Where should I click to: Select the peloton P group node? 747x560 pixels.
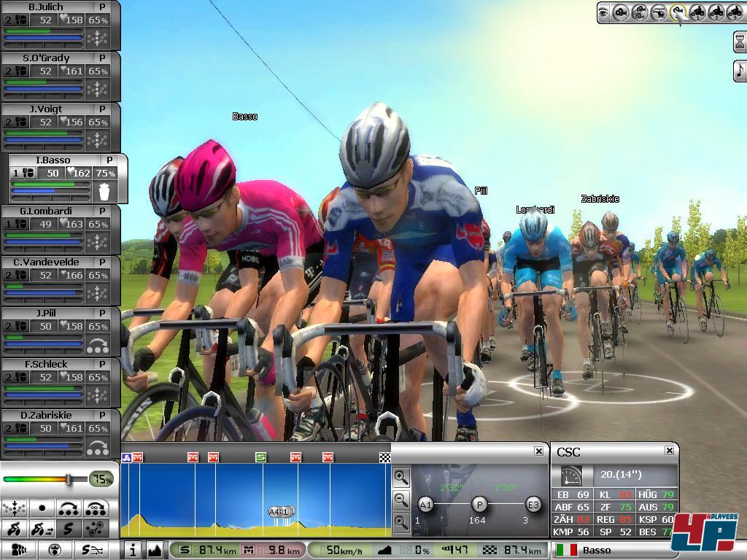click(479, 505)
